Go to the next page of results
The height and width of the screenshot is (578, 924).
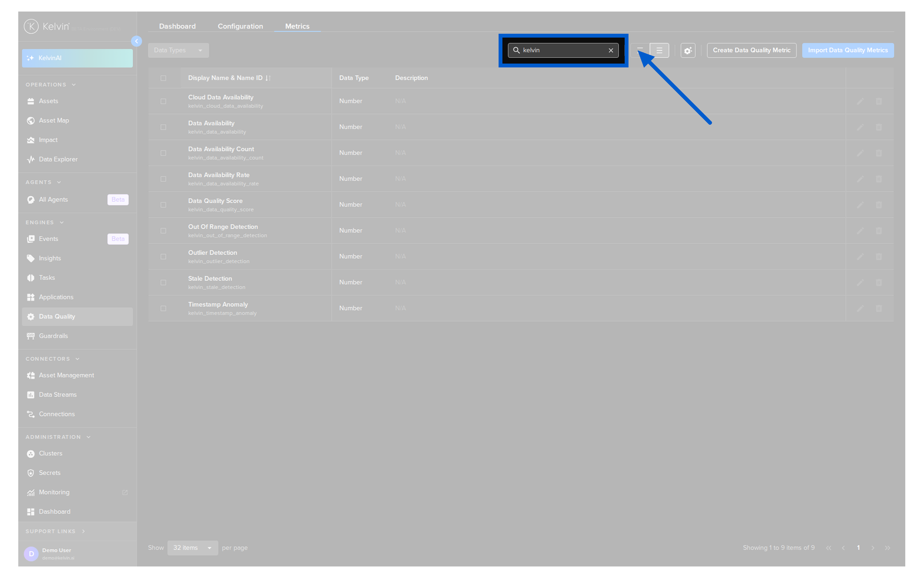[873, 548]
